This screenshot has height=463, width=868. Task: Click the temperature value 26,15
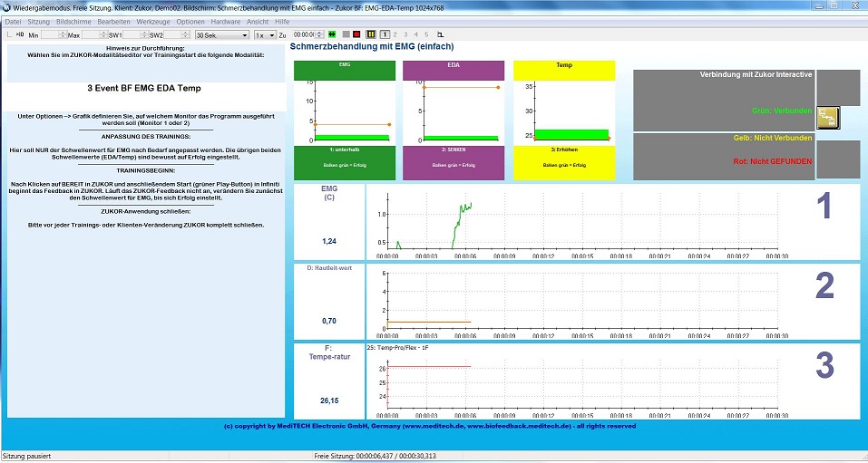(x=329, y=400)
